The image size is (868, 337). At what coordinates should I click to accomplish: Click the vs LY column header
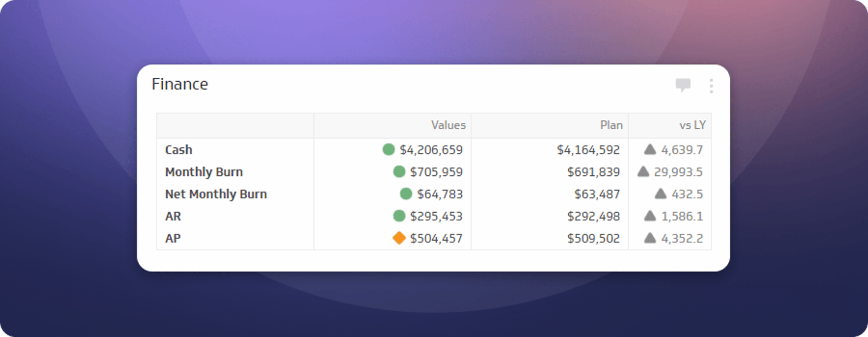(x=692, y=125)
